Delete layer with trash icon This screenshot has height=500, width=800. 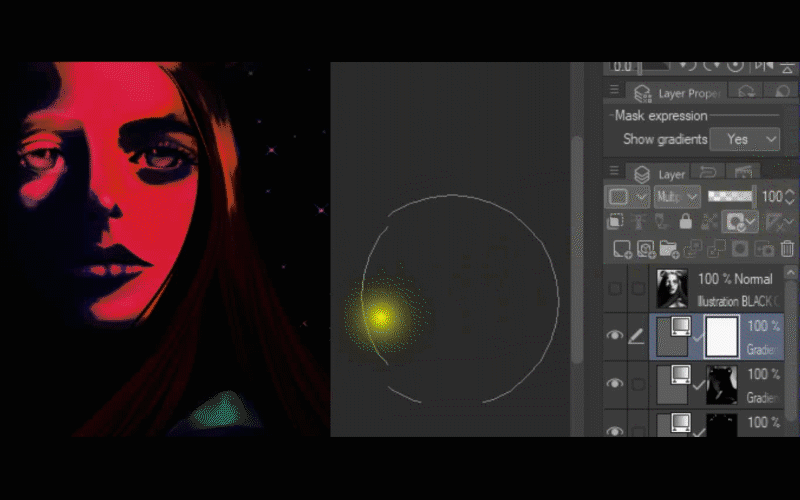click(x=787, y=249)
